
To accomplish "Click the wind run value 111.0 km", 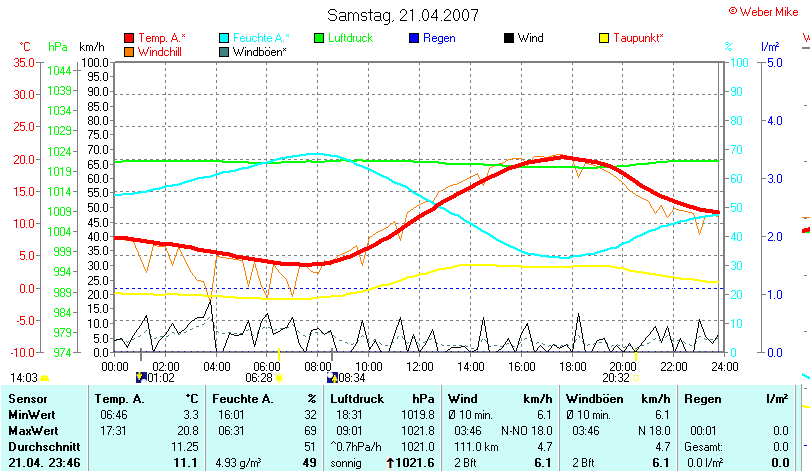I will [476, 447].
